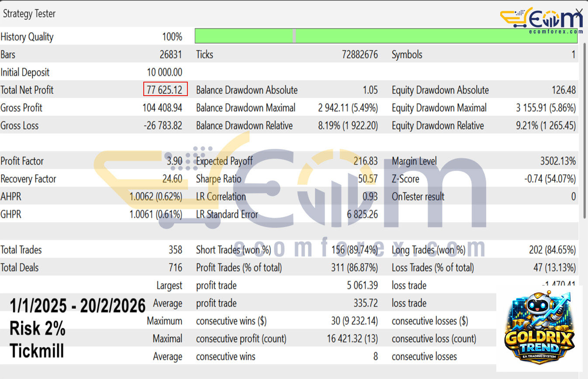
Task: Select the Margin Level value 3502.13%
Action: point(557,161)
